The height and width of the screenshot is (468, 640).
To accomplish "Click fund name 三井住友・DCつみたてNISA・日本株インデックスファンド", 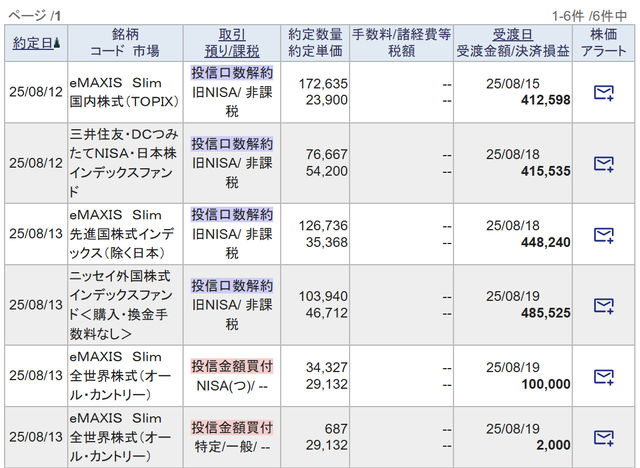I will pyautogui.click(x=124, y=163).
